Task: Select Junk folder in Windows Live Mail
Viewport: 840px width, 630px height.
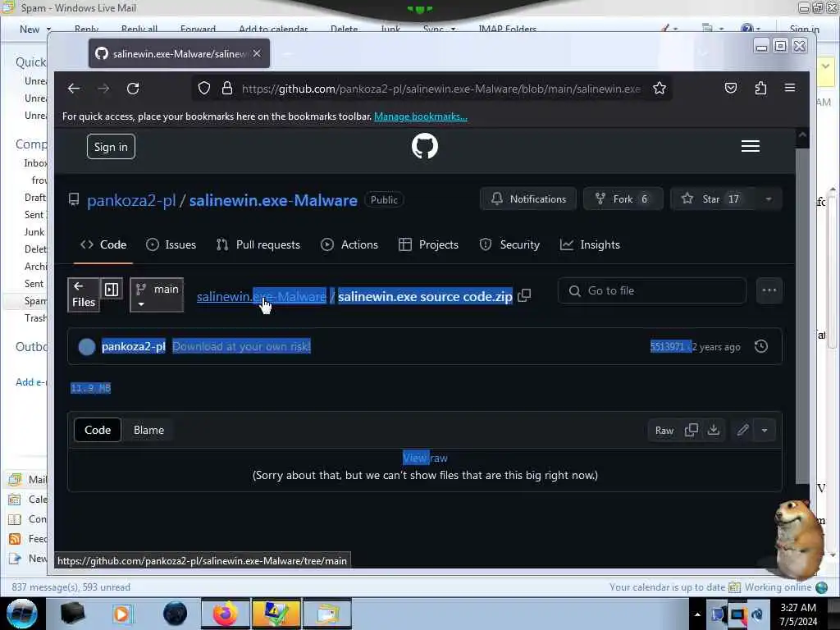Action: click(34, 232)
